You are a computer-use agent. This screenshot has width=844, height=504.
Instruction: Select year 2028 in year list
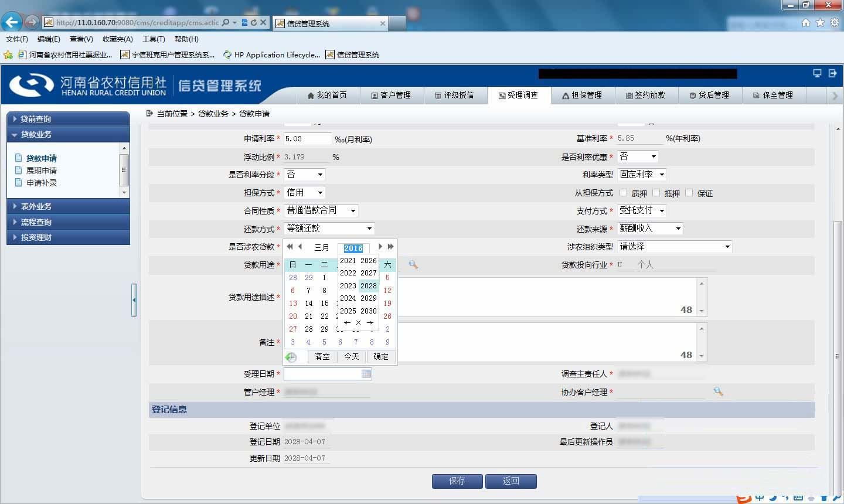pyautogui.click(x=369, y=286)
